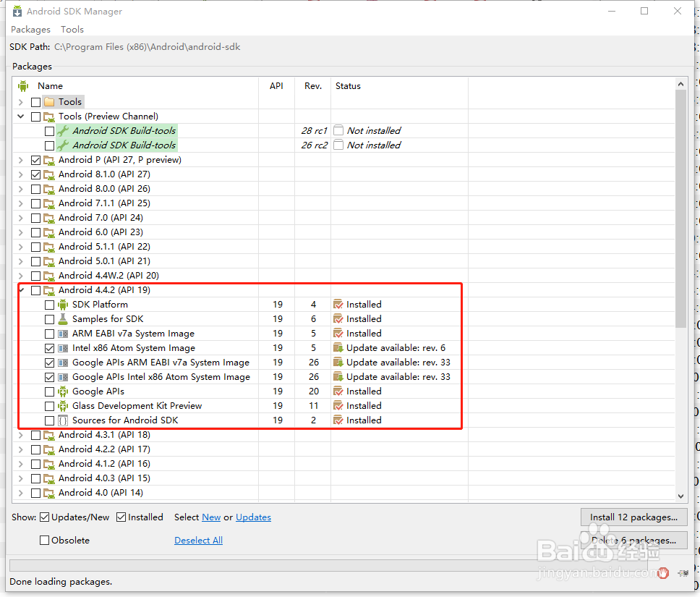Uncheck Android 8.1.0 (API 27) checkbox
Viewport: 700px width, 597px height.
[35, 174]
